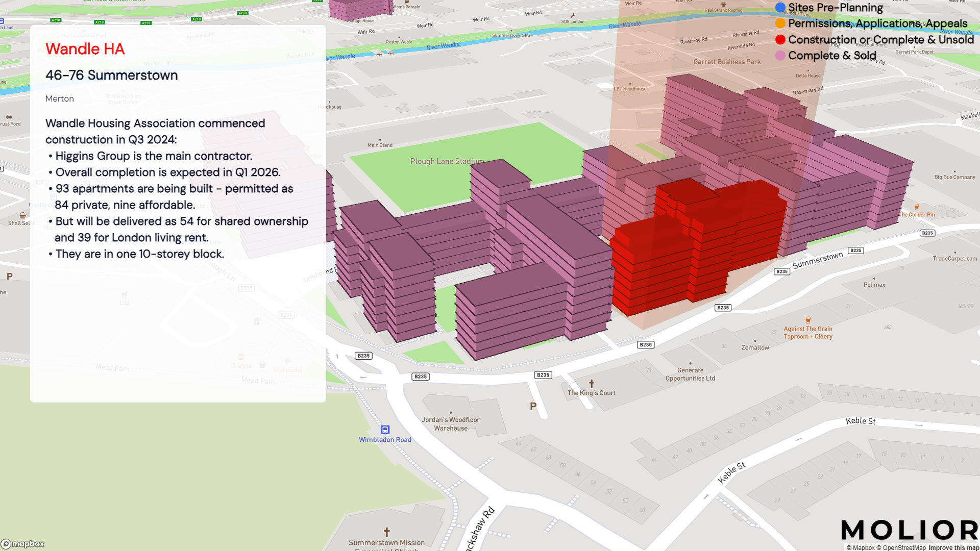Click the 46-76 Summerstown address title
980x551 pixels.
pos(112,75)
